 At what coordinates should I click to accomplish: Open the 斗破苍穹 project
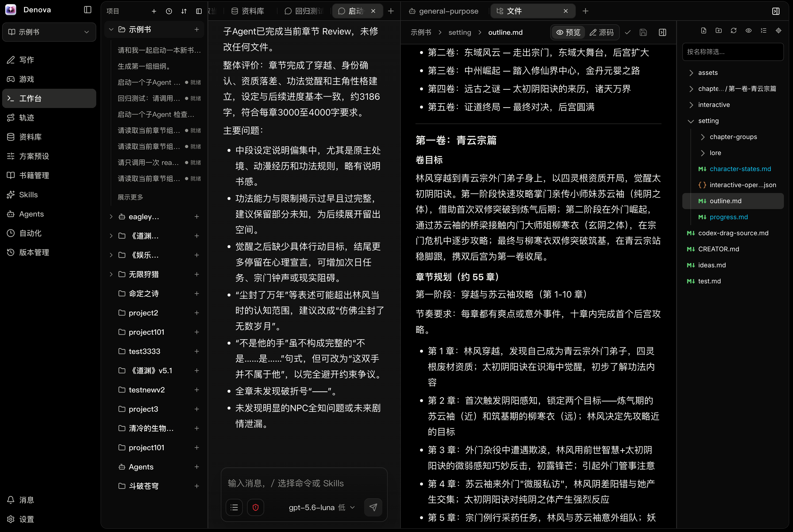144,486
